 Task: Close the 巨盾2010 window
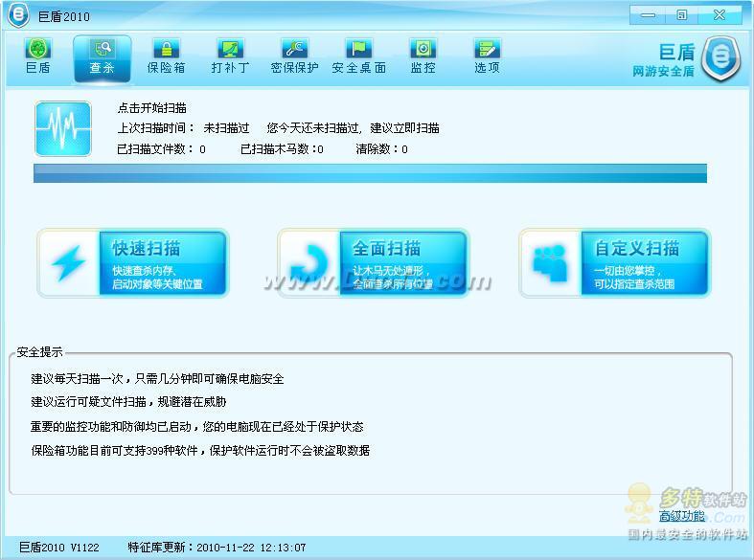[x=720, y=15]
